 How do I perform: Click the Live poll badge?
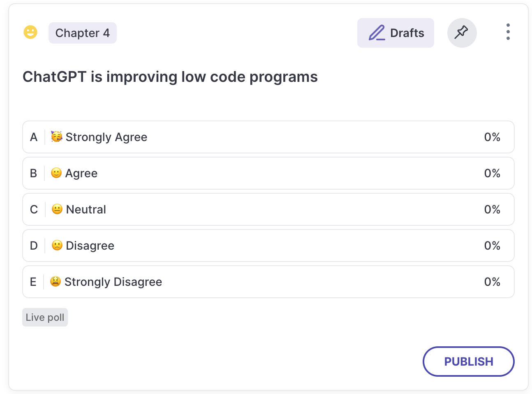point(45,318)
